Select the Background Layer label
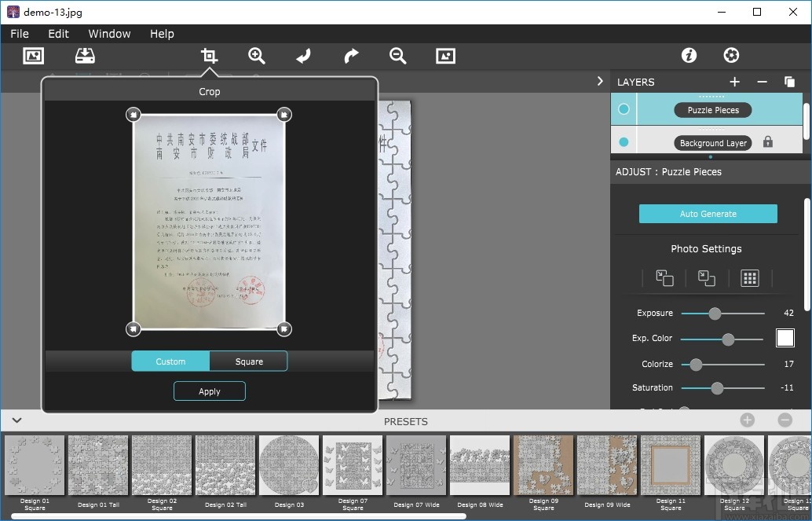The width and height of the screenshot is (812, 521). (713, 143)
